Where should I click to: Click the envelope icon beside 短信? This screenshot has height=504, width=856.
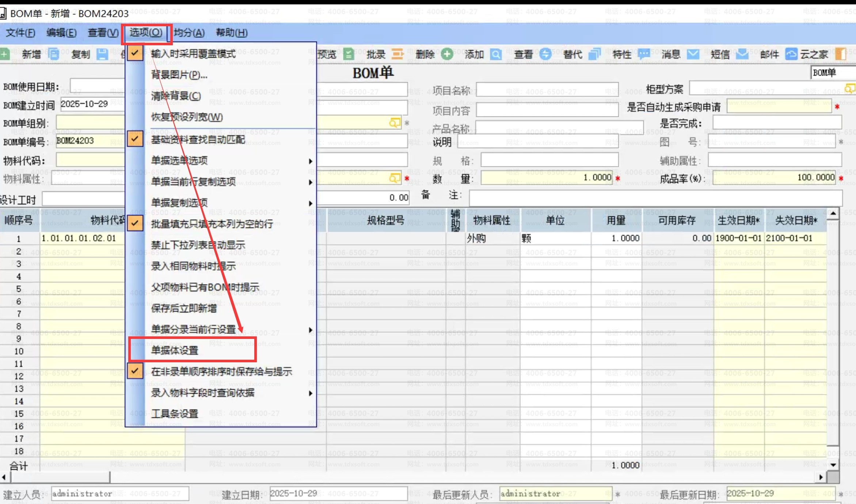click(693, 54)
